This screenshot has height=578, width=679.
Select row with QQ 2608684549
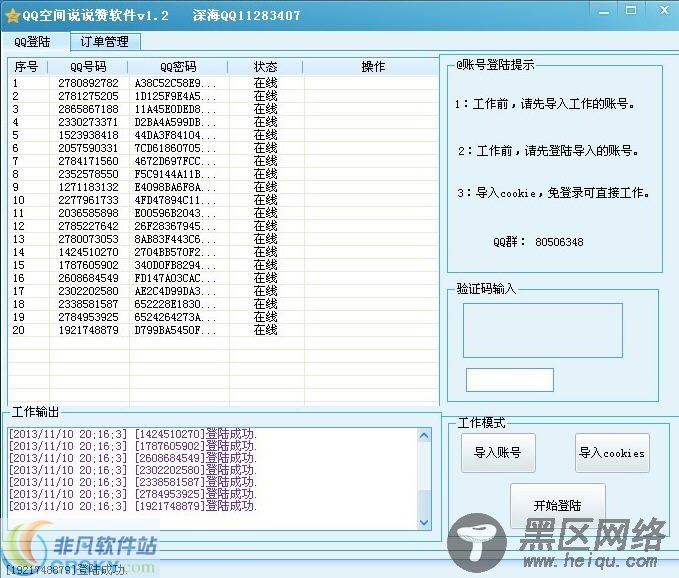[x=223, y=278]
